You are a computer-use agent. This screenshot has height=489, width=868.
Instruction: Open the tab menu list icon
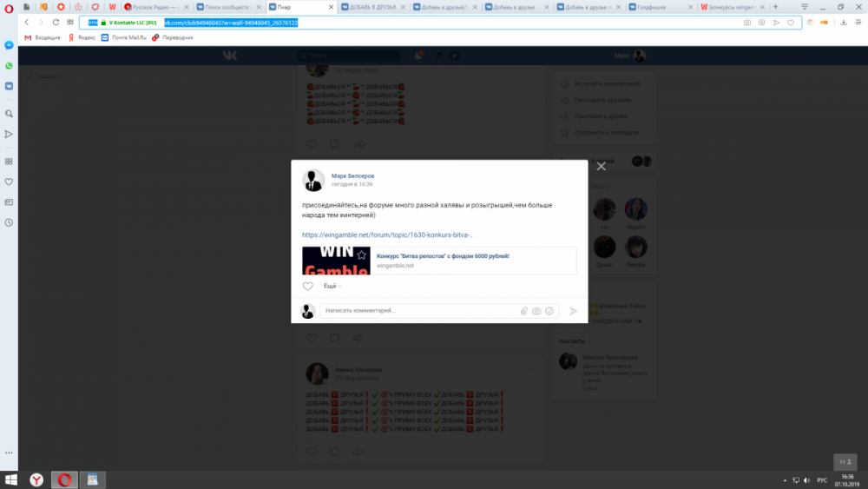(x=805, y=7)
